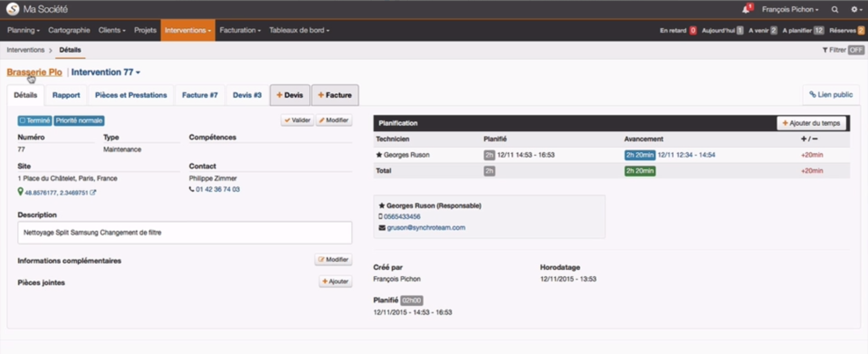Click the green map pin icon
Image resolution: width=868 pixels, height=354 pixels.
click(20, 192)
